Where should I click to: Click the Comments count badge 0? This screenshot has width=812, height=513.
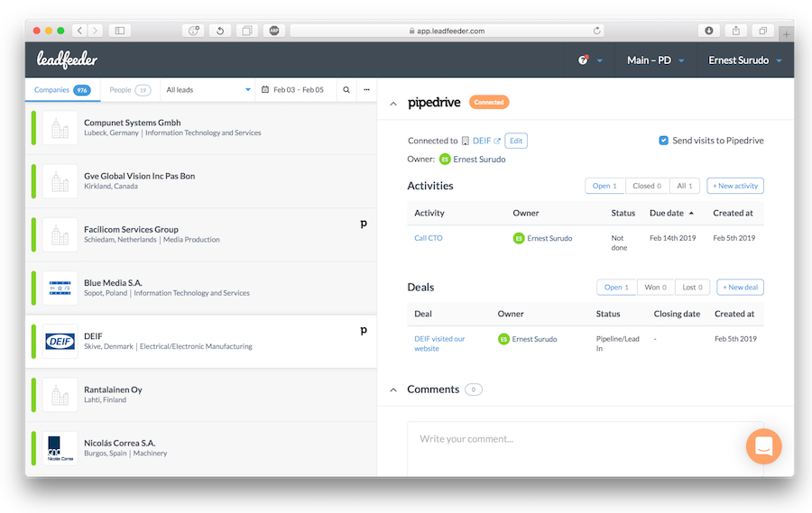tap(474, 389)
